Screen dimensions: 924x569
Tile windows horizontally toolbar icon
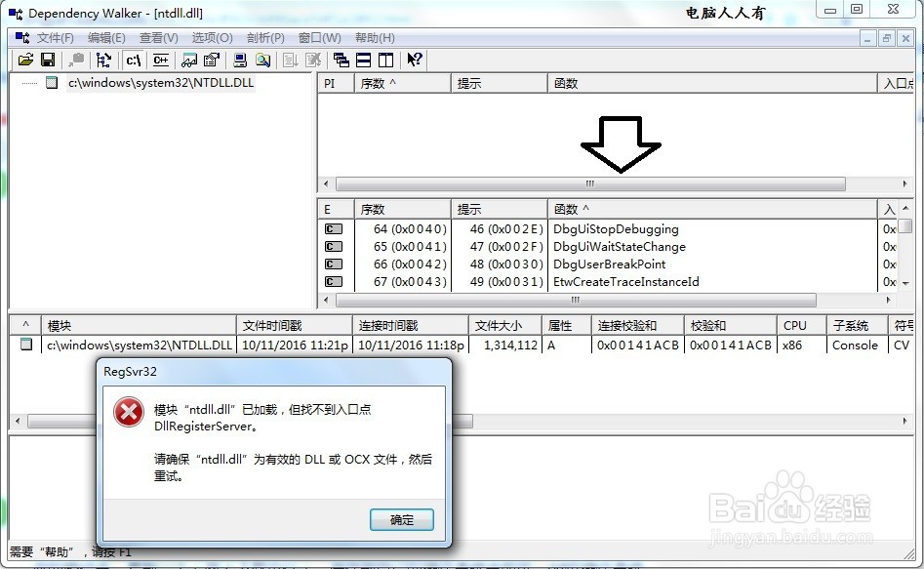click(x=364, y=60)
